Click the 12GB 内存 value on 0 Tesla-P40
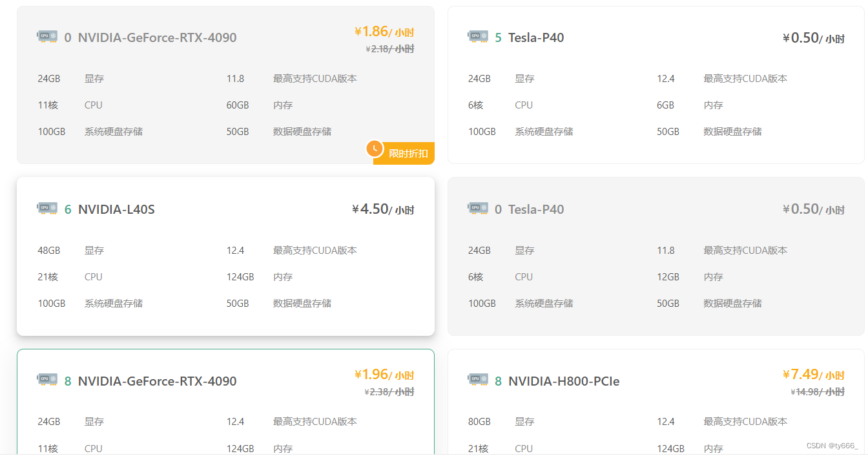This screenshot has width=868, height=456. 668,277
